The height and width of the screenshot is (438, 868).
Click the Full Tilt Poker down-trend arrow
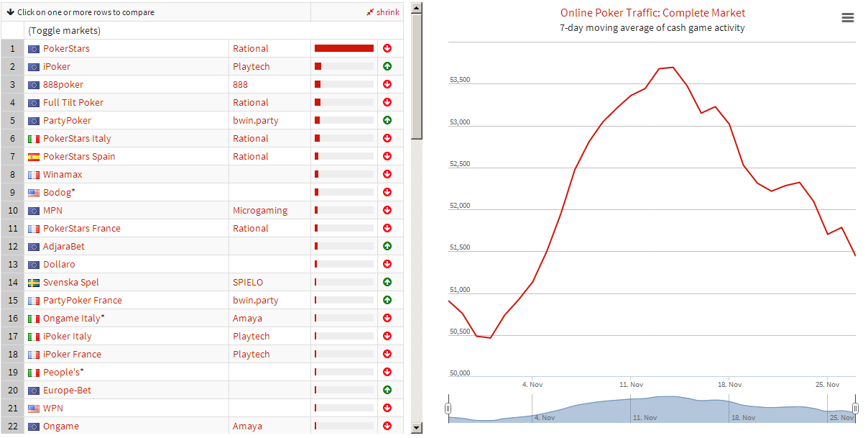tap(387, 102)
